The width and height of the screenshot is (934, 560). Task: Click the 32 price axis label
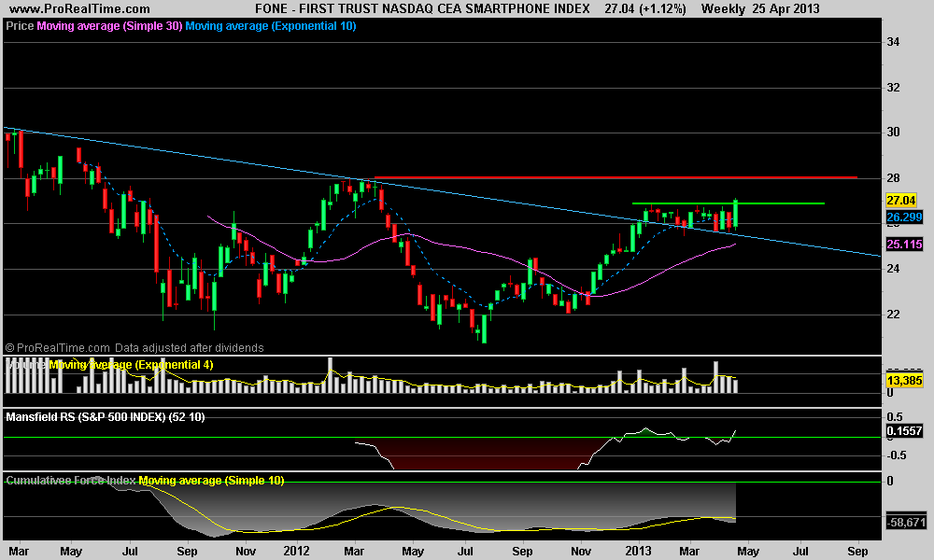(893, 88)
